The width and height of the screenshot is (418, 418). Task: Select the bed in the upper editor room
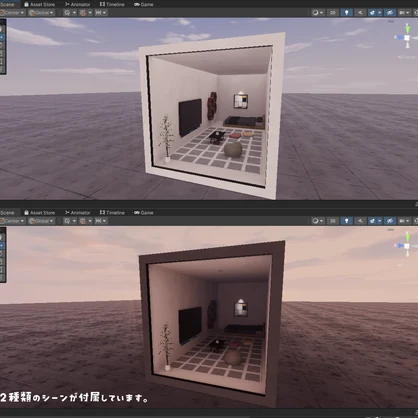click(x=245, y=122)
